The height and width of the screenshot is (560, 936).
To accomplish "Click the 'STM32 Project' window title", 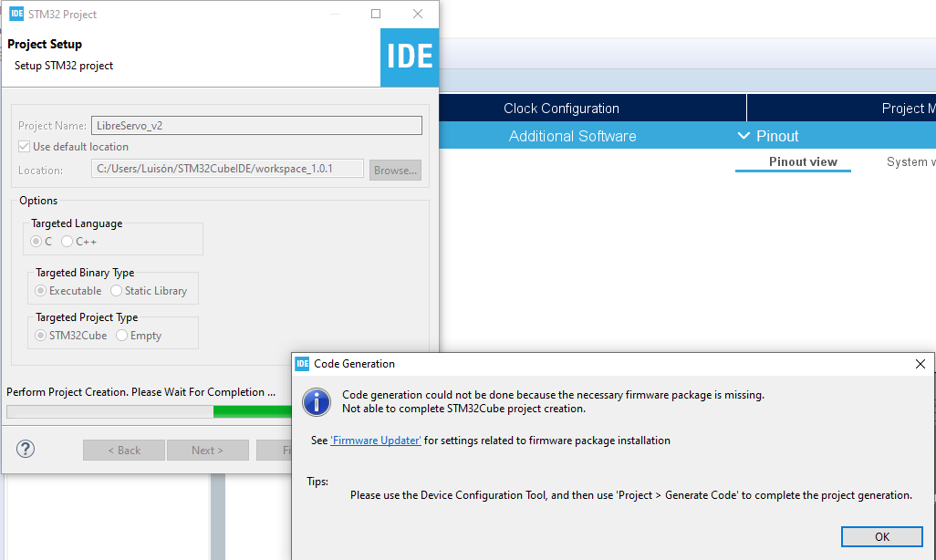I will tap(62, 15).
